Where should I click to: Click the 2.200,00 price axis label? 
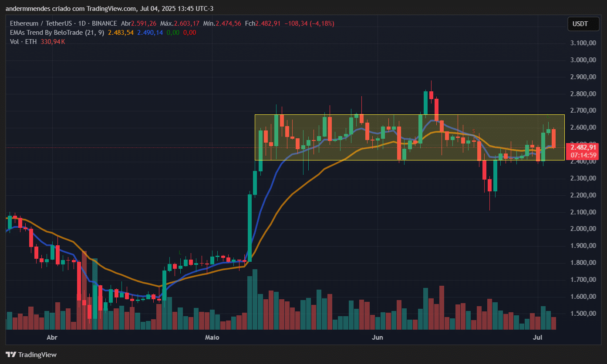click(582, 195)
